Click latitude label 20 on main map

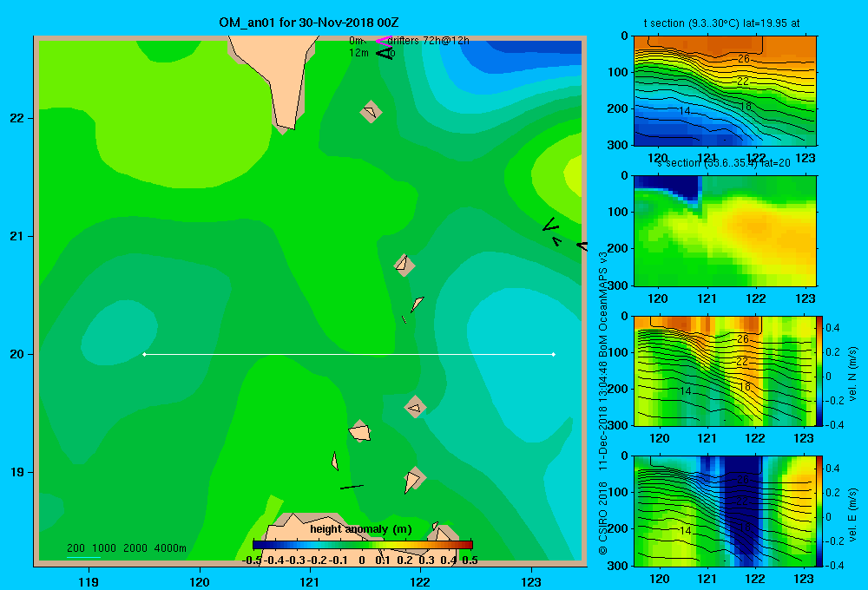point(16,354)
